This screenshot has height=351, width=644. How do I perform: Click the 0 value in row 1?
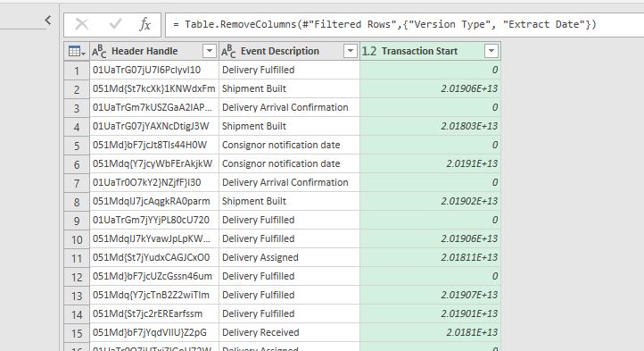click(495, 70)
